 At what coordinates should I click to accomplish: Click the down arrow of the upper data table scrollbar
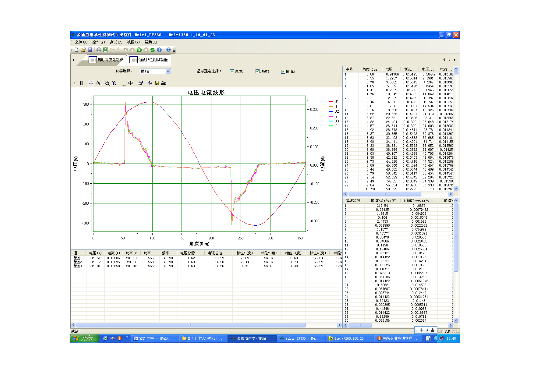click(456, 188)
